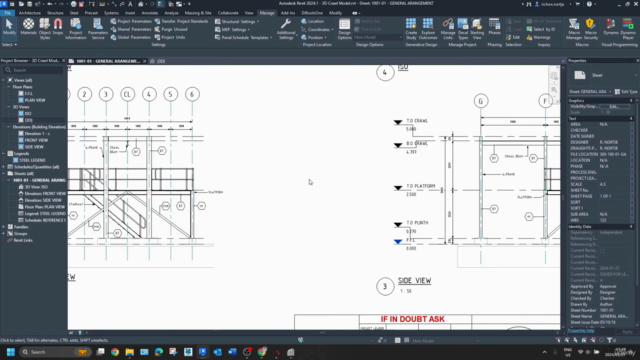Expand the Families tree node
640x360 pixels.
[4, 227]
